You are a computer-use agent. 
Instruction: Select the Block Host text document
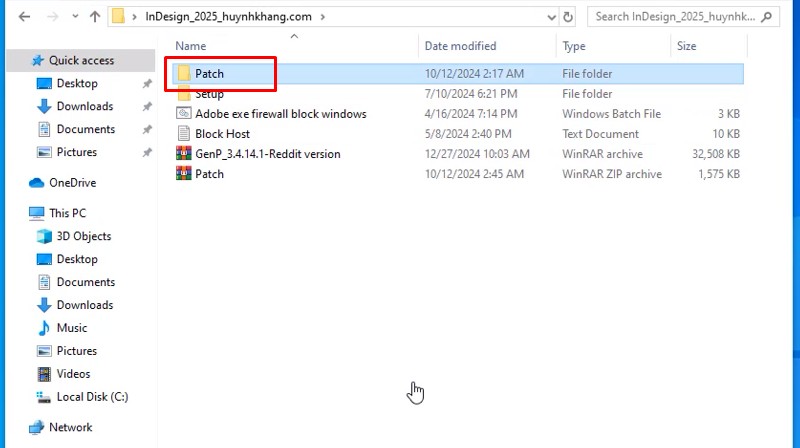[222, 134]
